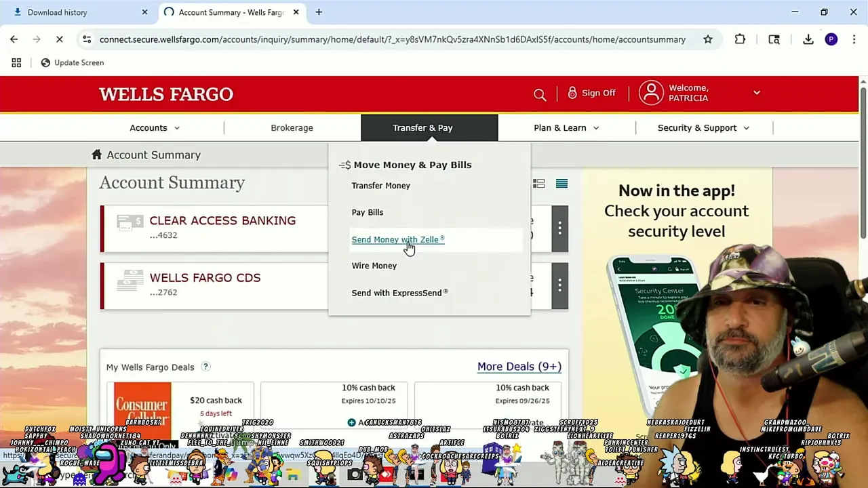Click the media control icon in toolbar

coord(774,39)
